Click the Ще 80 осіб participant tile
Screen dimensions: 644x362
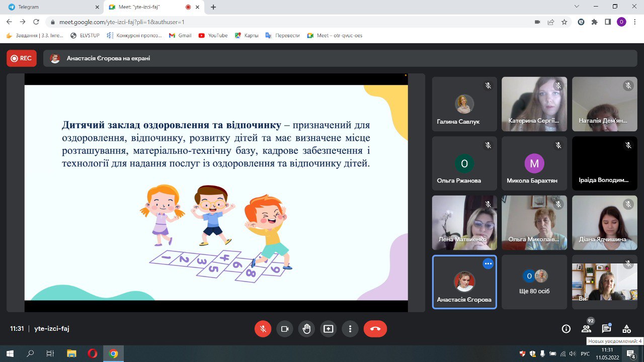point(534,282)
